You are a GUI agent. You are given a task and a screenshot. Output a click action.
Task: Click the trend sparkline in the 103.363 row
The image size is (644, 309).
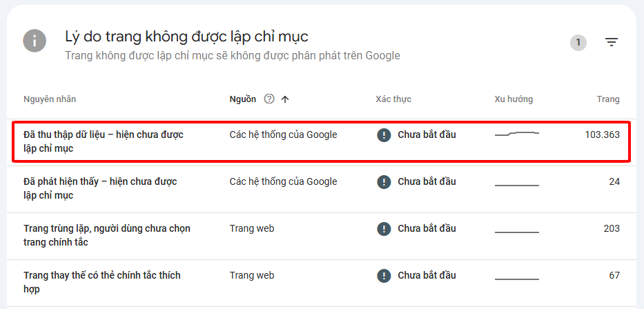[x=517, y=134]
